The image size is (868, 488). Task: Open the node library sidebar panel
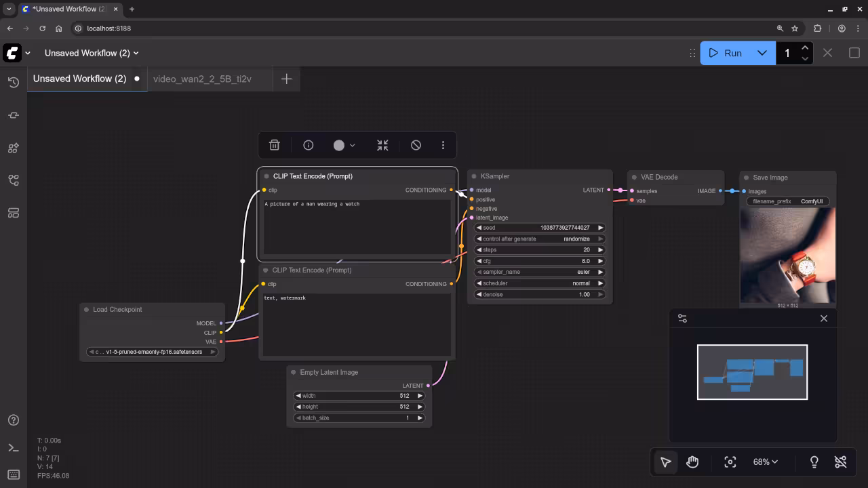[x=13, y=148]
